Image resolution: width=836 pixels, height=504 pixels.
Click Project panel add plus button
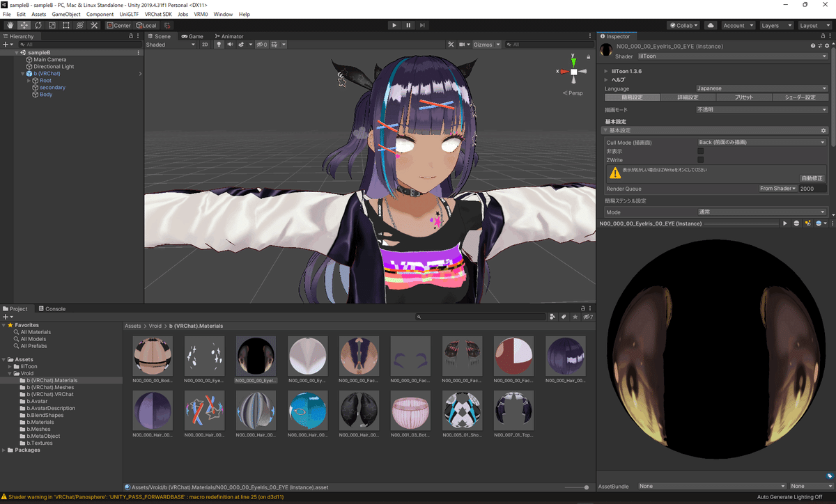[7, 317]
